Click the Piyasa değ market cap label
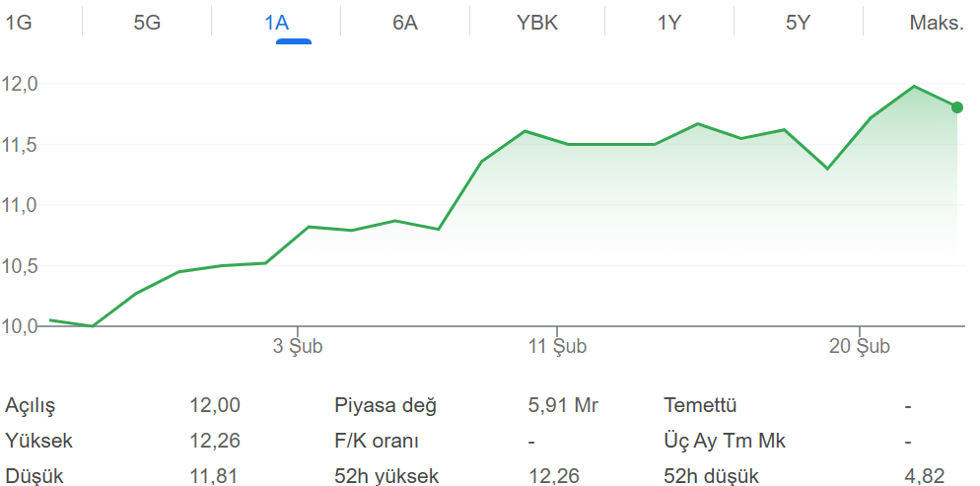Screen dimensions: 980x486 385,405
